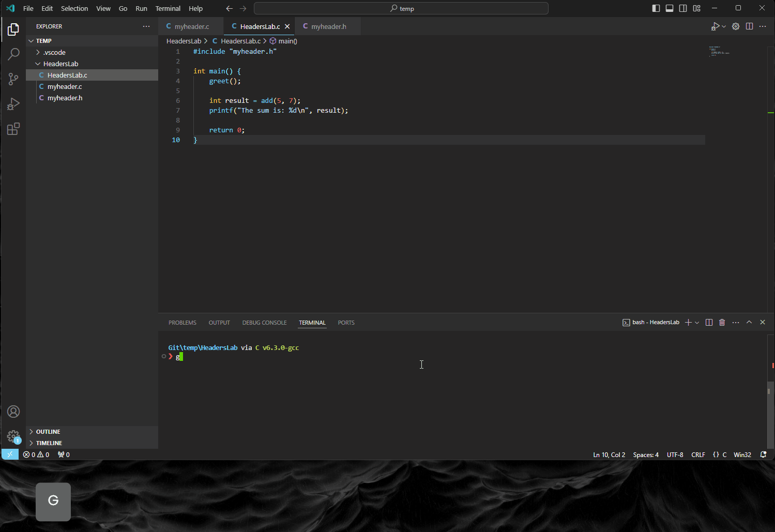Open the new terminal launch profile dropdown
Viewport: 775px width, 532px height.
coord(697,323)
